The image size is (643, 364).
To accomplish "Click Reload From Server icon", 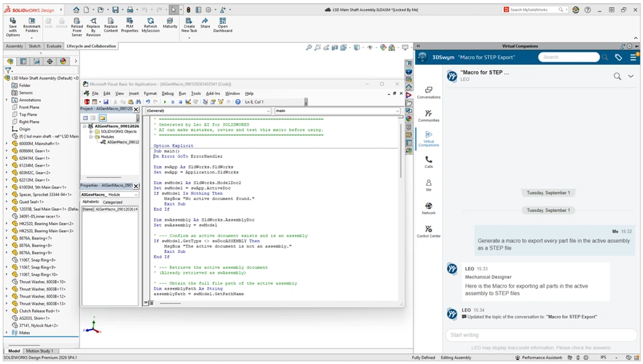I will point(76,21).
